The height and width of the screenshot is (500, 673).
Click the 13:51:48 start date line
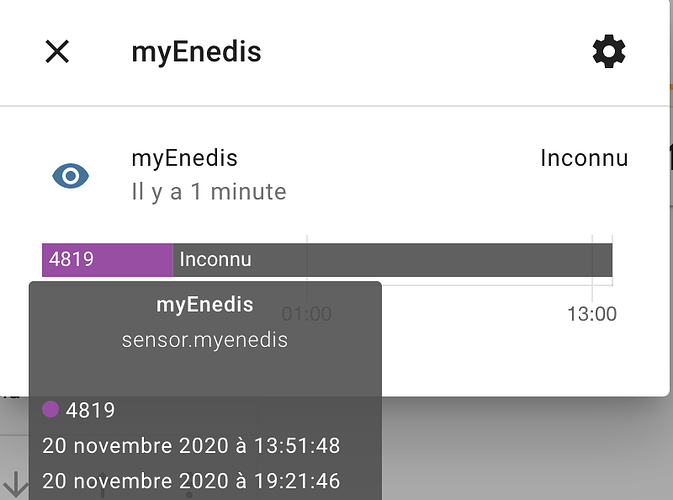point(190,446)
